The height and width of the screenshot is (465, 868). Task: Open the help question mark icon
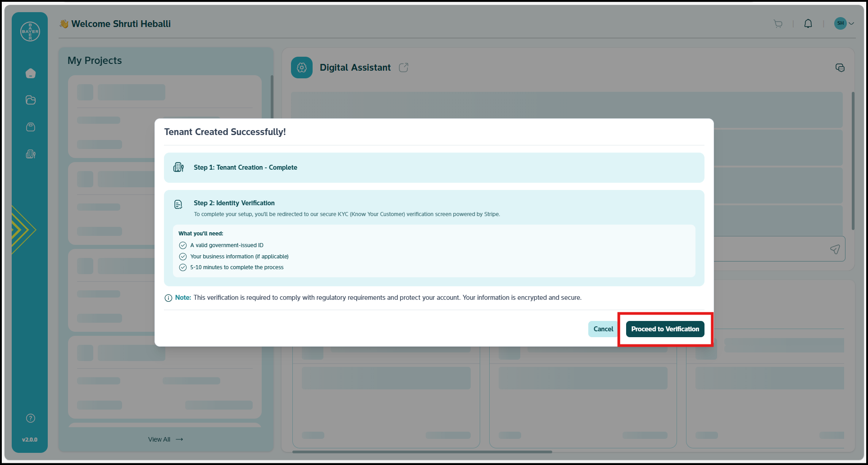point(31,418)
